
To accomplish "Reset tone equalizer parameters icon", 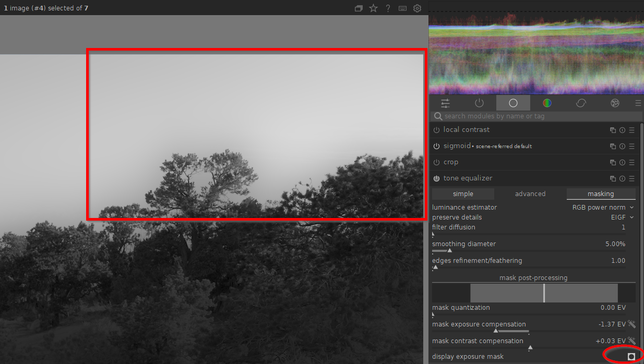I will (622, 178).
